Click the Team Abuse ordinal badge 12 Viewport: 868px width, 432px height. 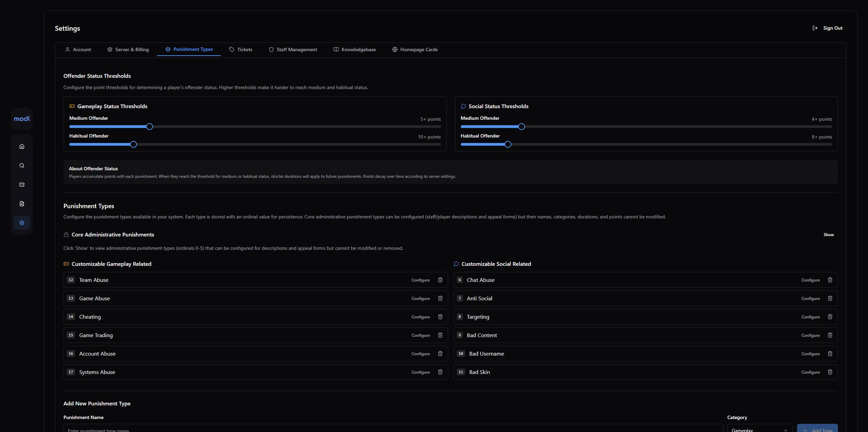pyautogui.click(x=71, y=280)
